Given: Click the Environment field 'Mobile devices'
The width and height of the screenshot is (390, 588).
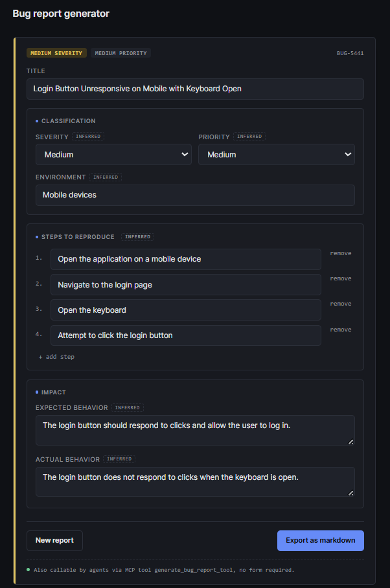Looking at the screenshot, I should 195,195.
